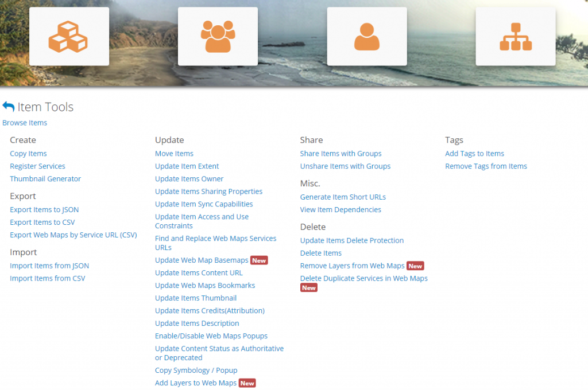Image resolution: width=588 pixels, height=390 pixels.
Task: Click Add Tags to Items
Action: 474,154
